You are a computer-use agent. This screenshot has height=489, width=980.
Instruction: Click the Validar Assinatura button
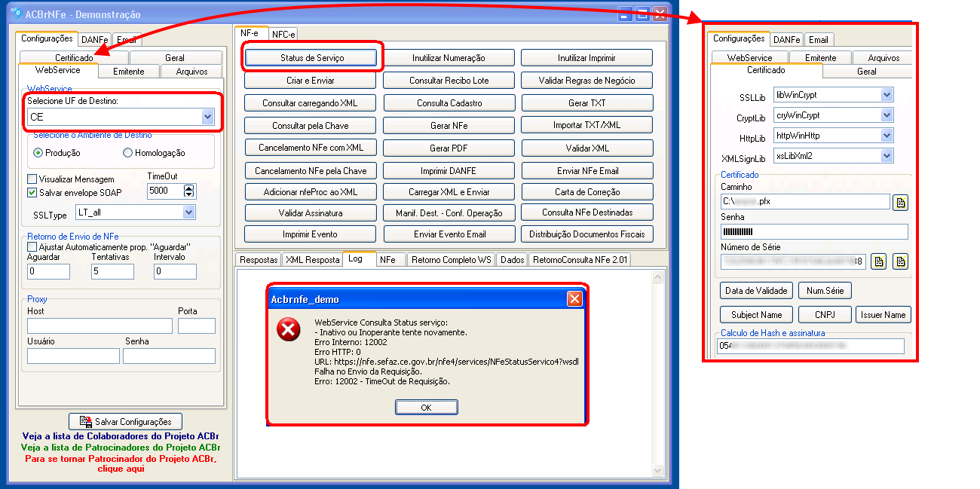(311, 213)
